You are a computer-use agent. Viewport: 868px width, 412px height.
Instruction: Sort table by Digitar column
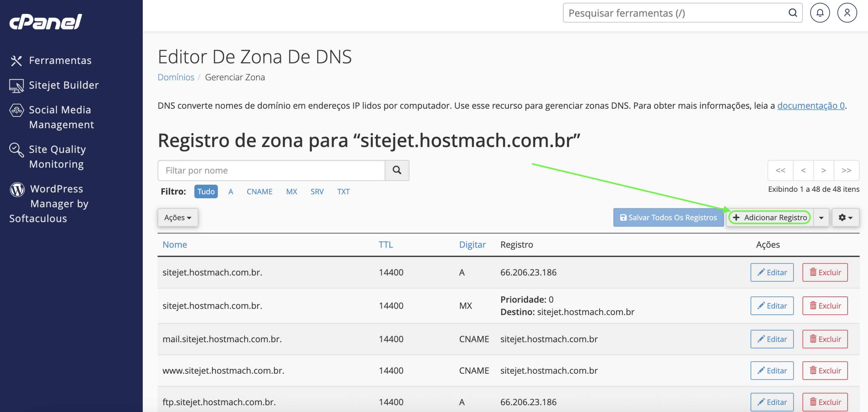point(472,245)
